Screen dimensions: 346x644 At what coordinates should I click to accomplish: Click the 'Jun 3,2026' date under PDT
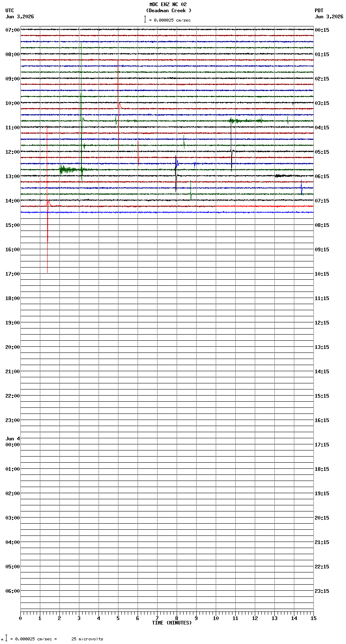329,17
